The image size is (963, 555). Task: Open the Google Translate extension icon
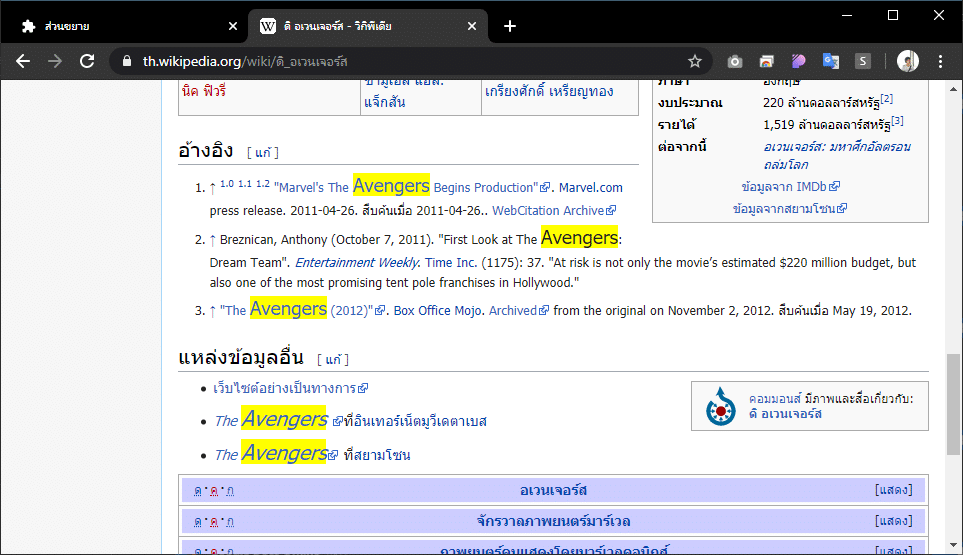[831, 61]
